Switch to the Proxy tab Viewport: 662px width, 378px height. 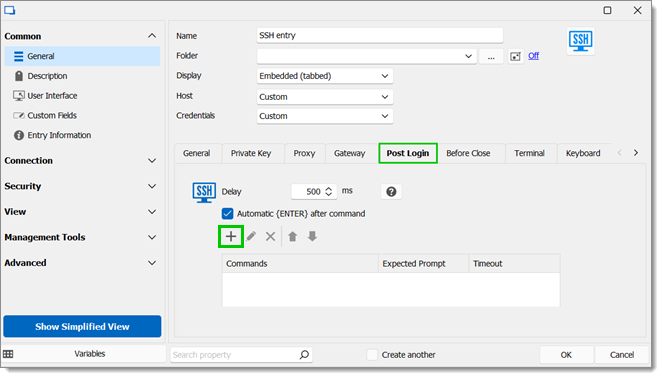tap(304, 153)
